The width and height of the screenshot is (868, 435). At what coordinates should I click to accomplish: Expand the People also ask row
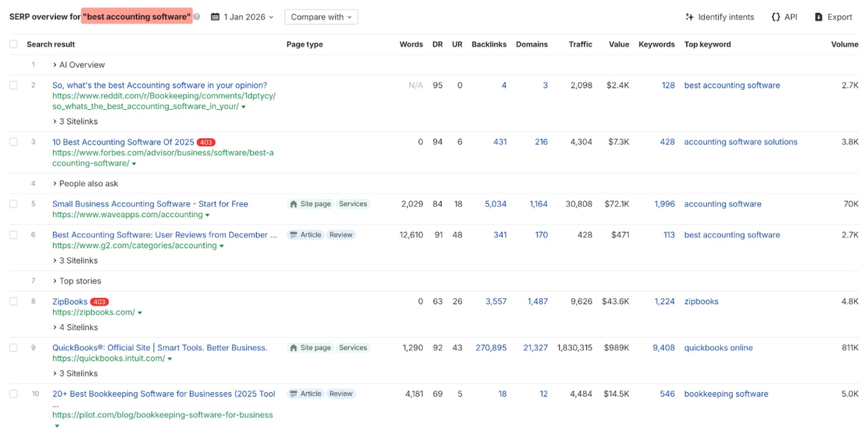[85, 184]
